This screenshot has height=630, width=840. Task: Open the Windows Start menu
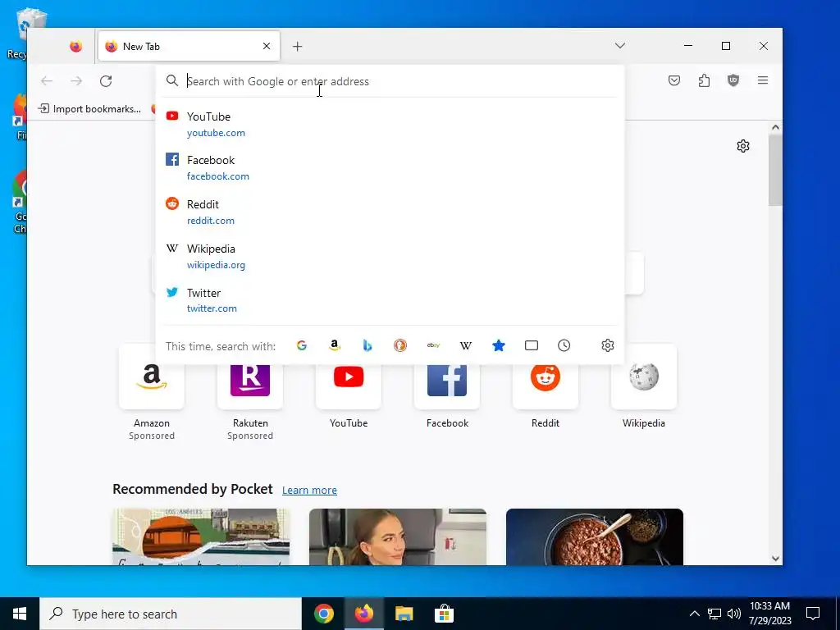(x=20, y=614)
